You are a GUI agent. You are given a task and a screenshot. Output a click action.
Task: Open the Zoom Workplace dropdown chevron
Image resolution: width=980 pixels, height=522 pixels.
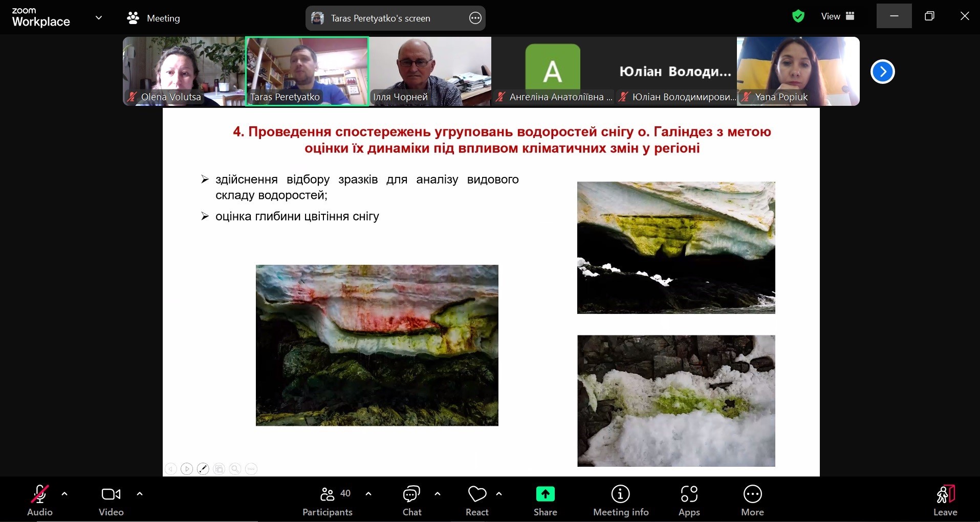99,18
